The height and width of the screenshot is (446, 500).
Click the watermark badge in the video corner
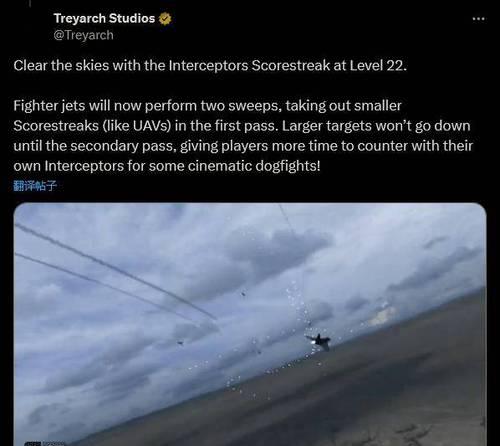[x=45, y=443]
